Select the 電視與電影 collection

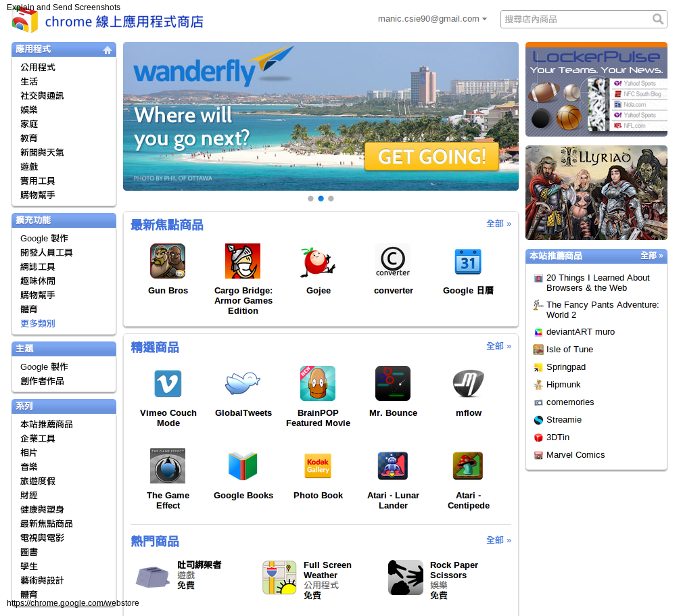42,538
